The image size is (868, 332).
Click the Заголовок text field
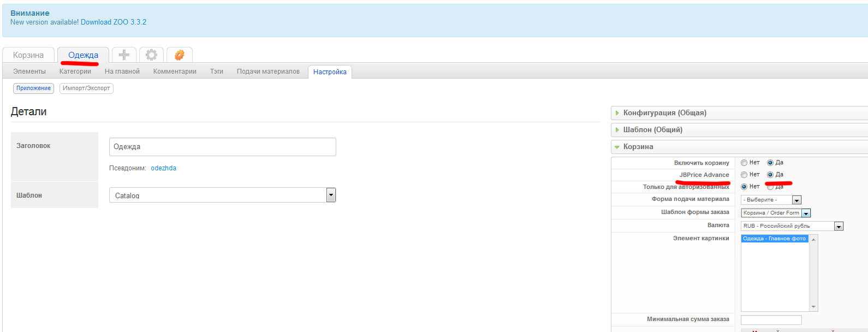[222, 147]
